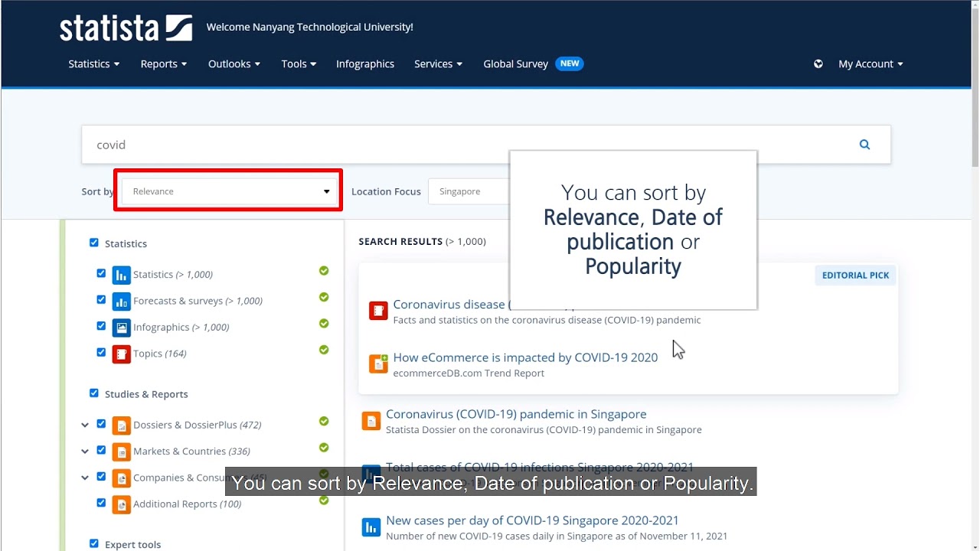Viewport: 980px width, 551px height.
Task: Click the Statista logo
Action: 126,28
